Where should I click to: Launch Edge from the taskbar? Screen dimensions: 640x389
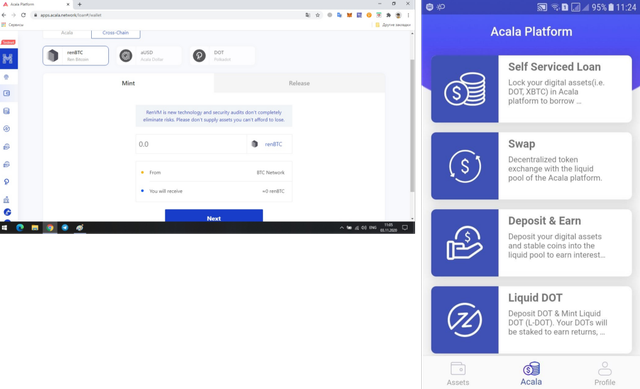[20, 228]
